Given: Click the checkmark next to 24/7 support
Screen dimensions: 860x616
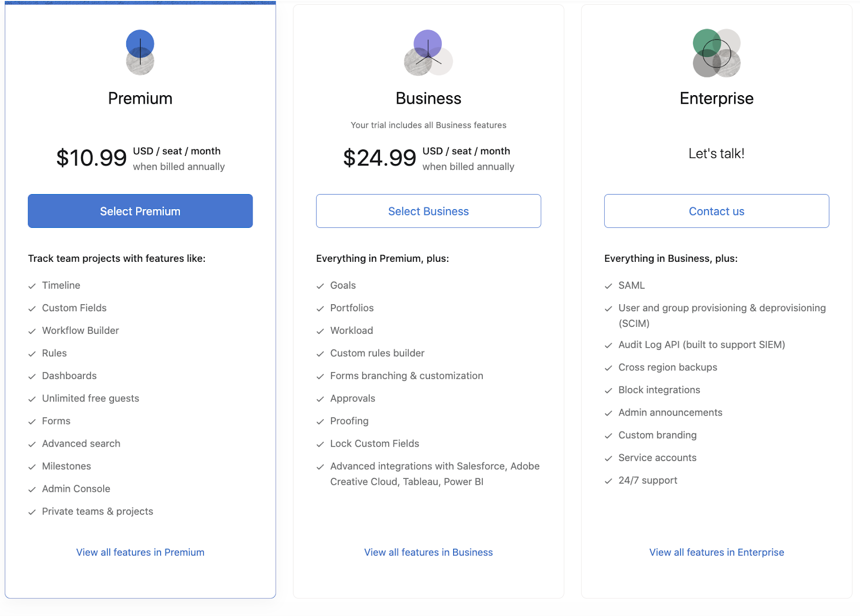Looking at the screenshot, I should 608,481.
